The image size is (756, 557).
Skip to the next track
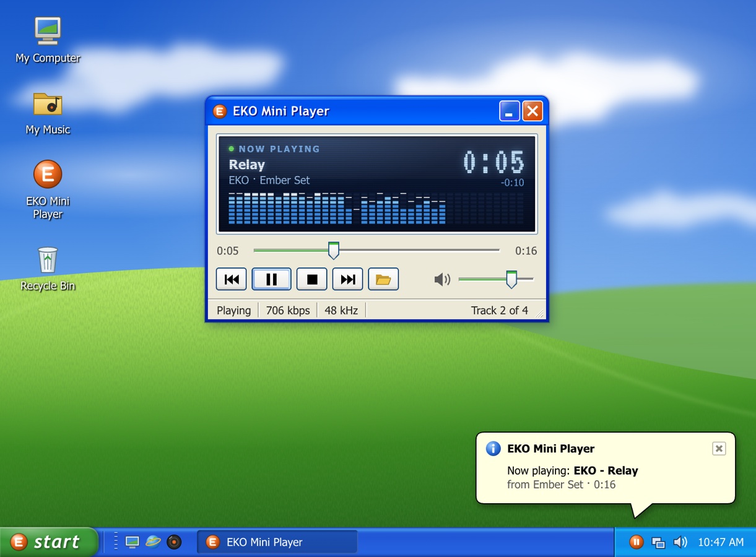pyautogui.click(x=348, y=280)
